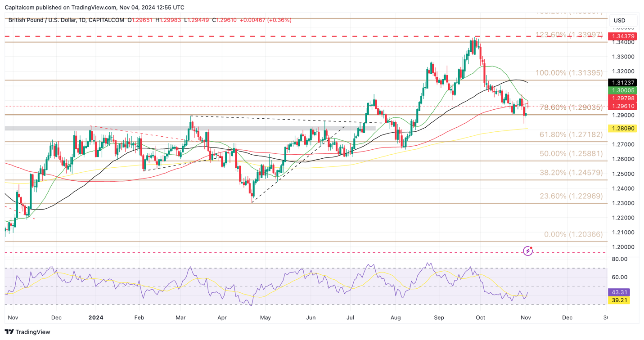
Task: Select the grey shaded rectangle zone drawing
Action: [190, 129]
